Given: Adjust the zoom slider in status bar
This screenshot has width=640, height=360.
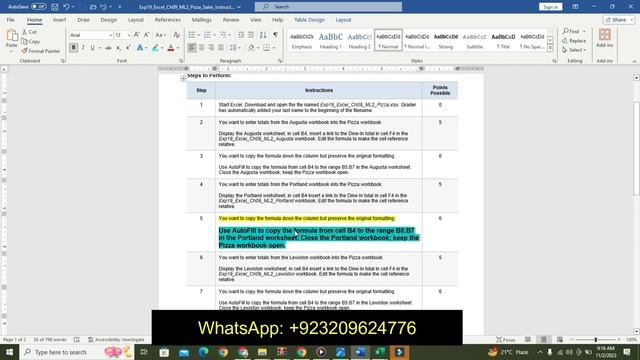Looking at the screenshot, I should pos(596,340).
